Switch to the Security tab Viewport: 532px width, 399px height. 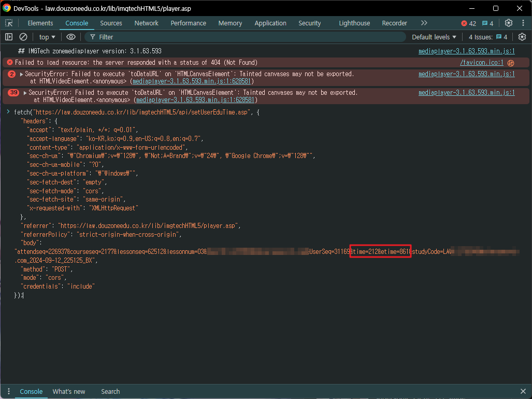point(309,23)
